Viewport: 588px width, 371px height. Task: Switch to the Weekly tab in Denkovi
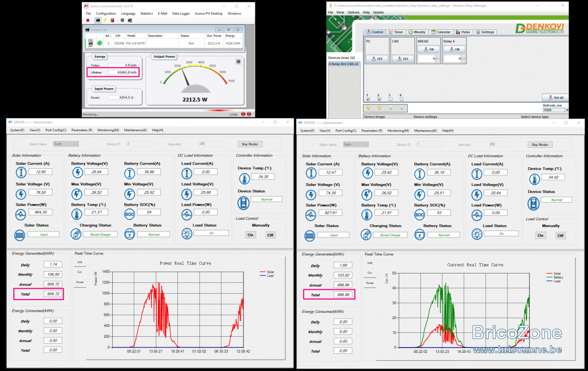point(417,32)
